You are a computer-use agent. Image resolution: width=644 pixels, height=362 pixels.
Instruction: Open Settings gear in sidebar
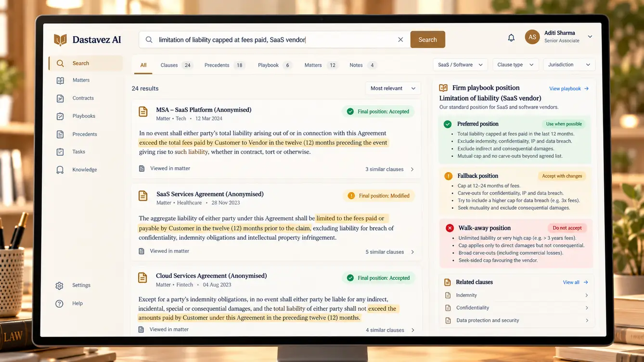click(x=59, y=286)
